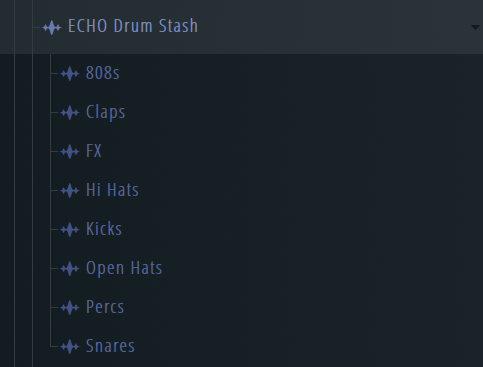Click the waveform icon next to Snares
Screen dimensions: 483x367
tap(70, 347)
